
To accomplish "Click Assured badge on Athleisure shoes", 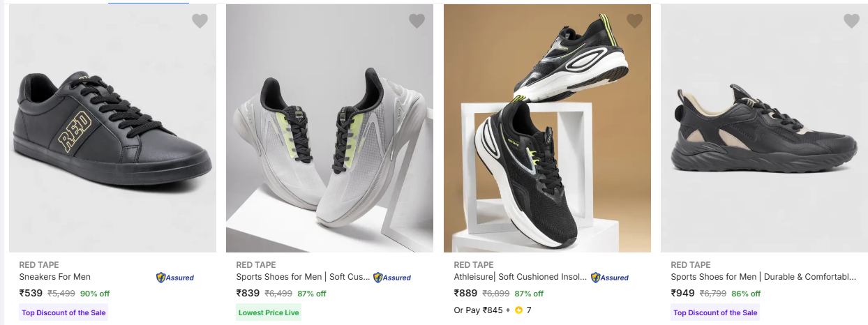I will coord(610,278).
